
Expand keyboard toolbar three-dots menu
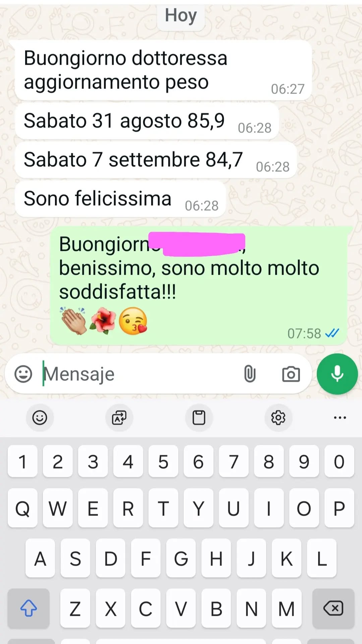coord(340,418)
